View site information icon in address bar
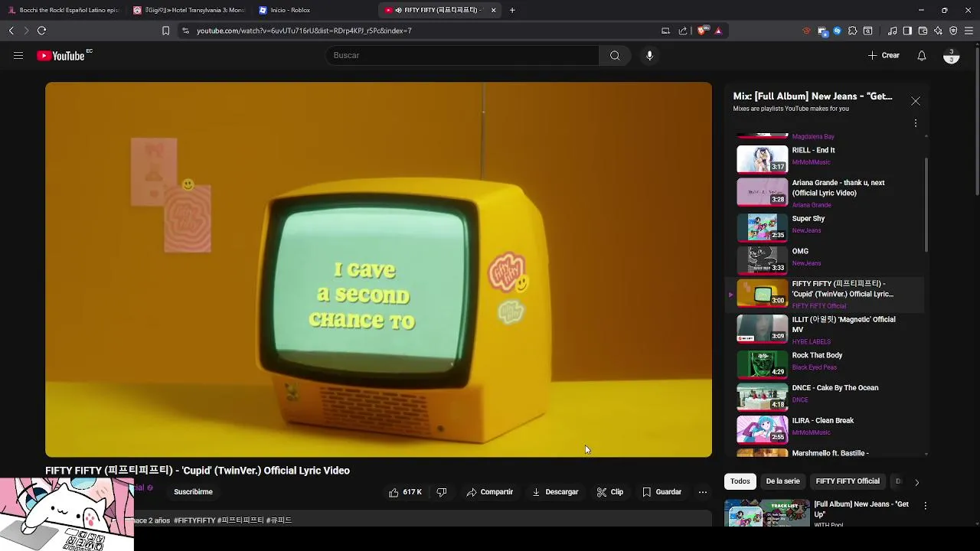The image size is (980, 551). [x=185, y=31]
